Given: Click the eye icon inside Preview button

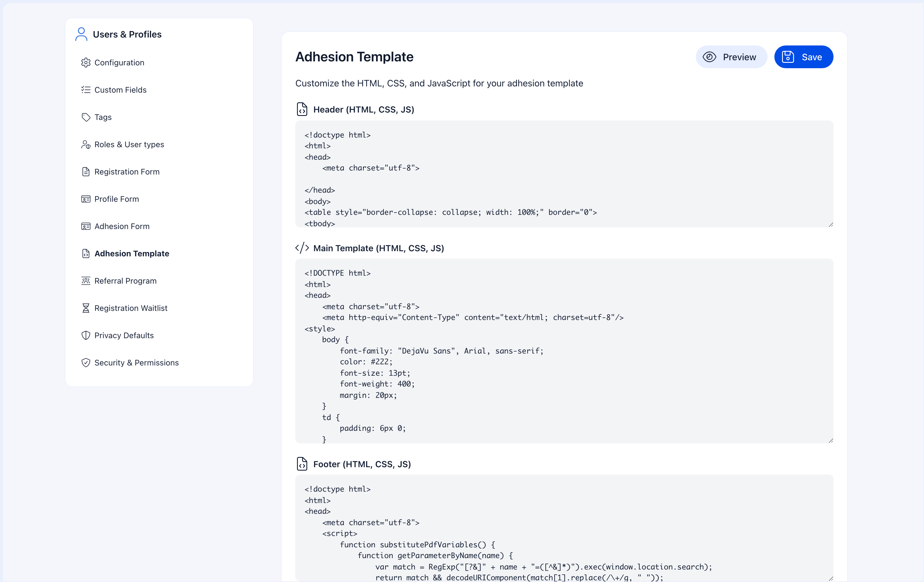Looking at the screenshot, I should click(x=709, y=57).
